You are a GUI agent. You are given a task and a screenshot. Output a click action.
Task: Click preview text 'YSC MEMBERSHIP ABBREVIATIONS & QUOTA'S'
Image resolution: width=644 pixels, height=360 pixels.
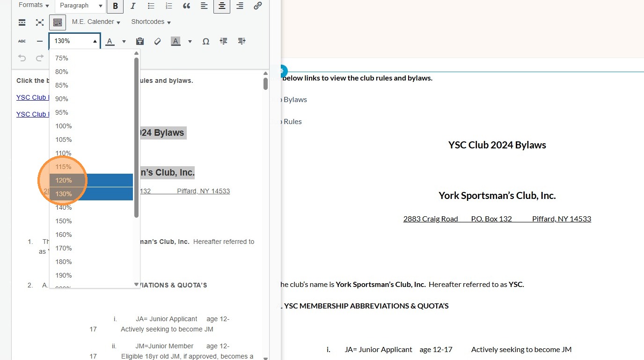coord(366,306)
